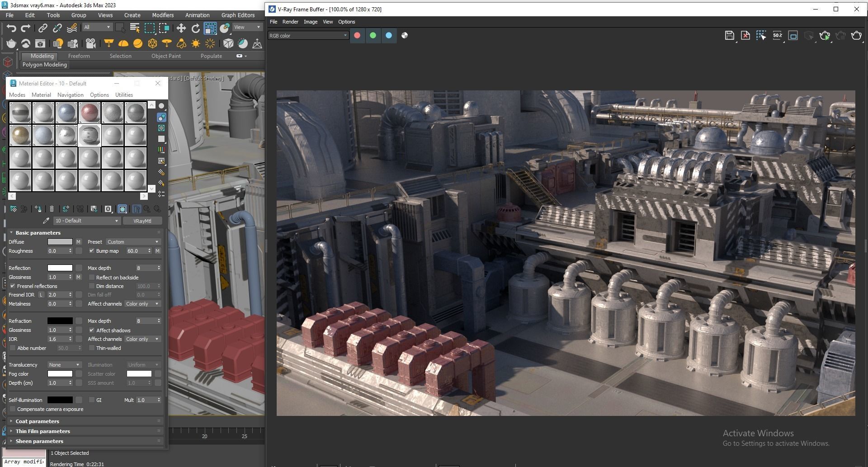
Task: Select the Select and Rotate tool
Action: click(x=195, y=28)
